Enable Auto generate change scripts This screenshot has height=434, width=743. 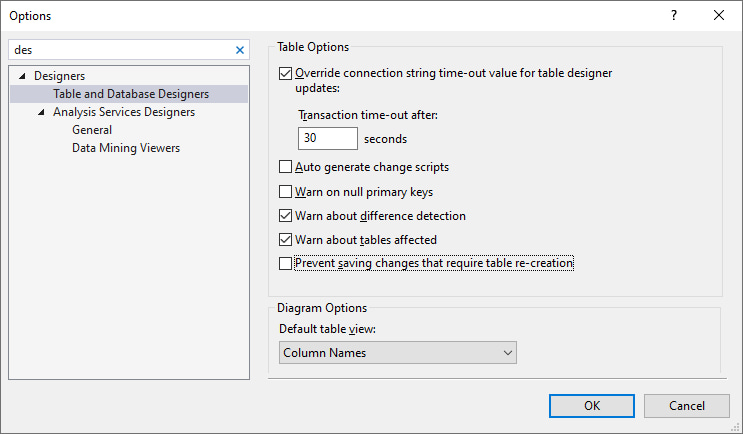(286, 167)
